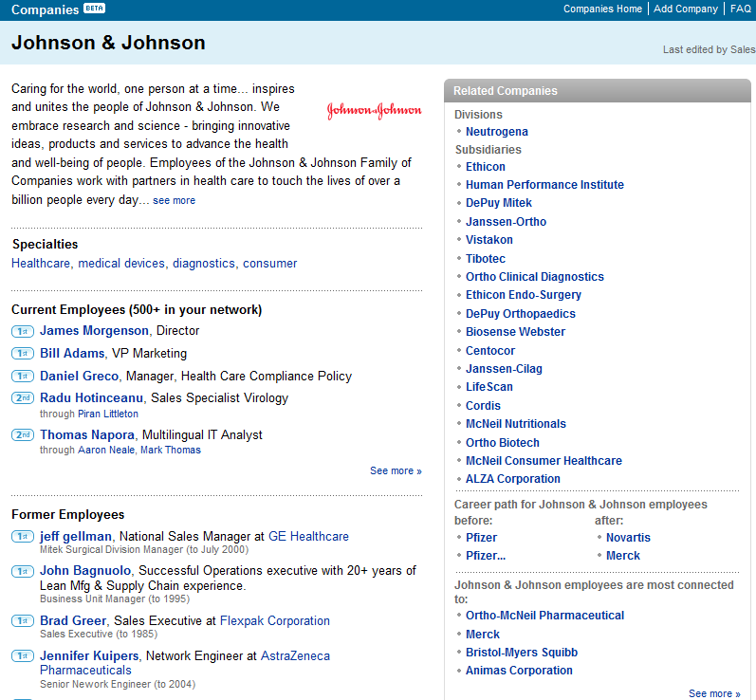Open Aaron Neale connection link
756x700 pixels.
coord(106,451)
